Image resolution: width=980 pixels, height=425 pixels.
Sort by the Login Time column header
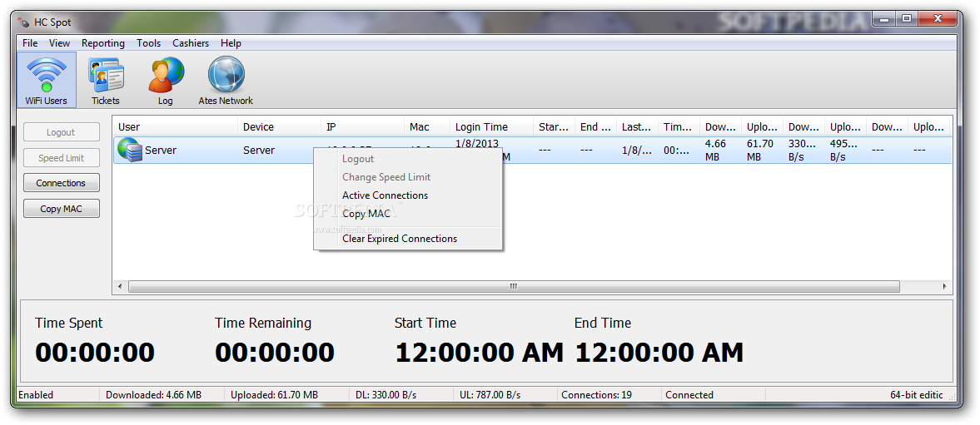click(x=491, y=126)
